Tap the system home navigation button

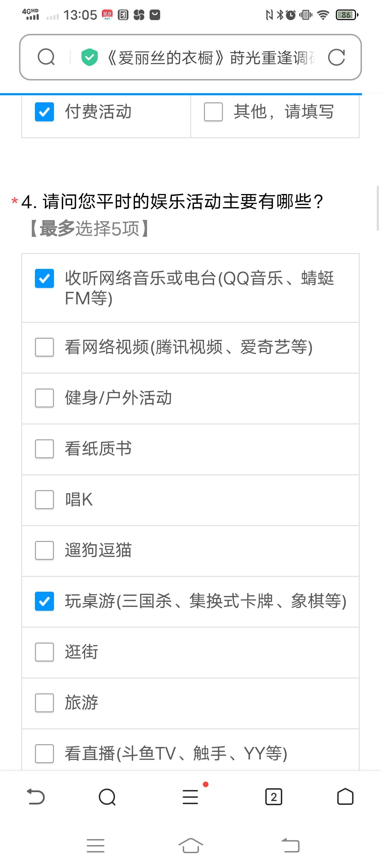[190, 845]
